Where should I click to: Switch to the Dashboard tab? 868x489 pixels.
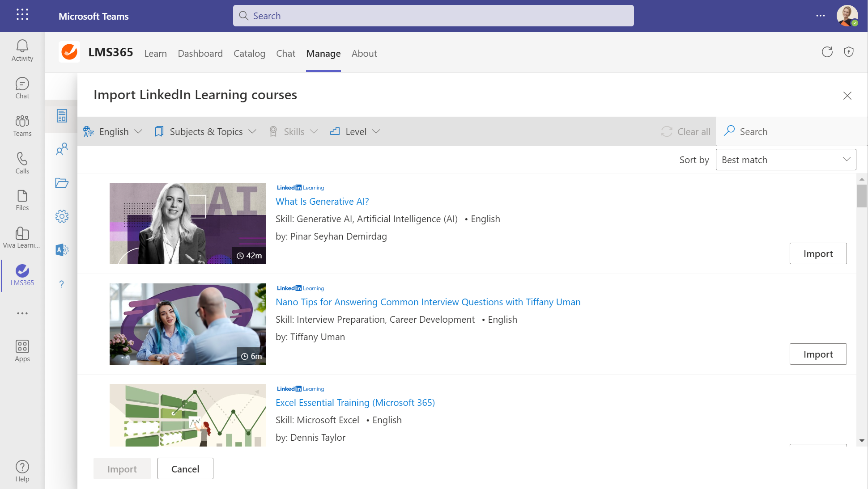[200, 54]
